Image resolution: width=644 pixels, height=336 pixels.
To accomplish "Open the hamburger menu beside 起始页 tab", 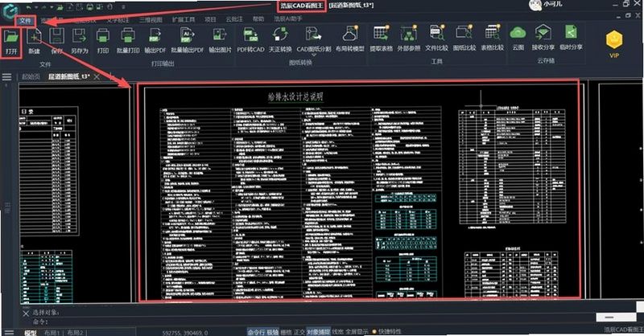I will tap(7, 76).
